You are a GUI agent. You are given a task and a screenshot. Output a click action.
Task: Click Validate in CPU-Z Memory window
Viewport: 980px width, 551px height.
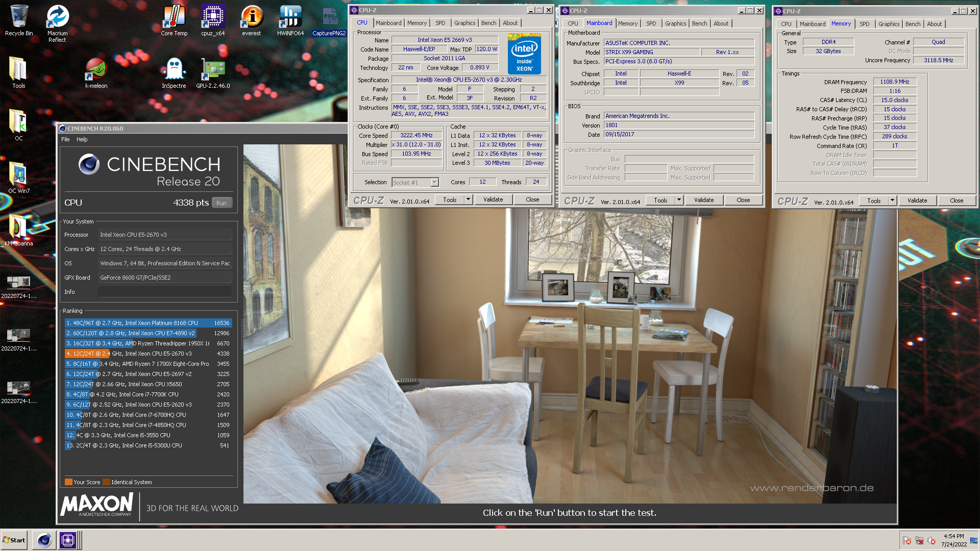[917, 201]
